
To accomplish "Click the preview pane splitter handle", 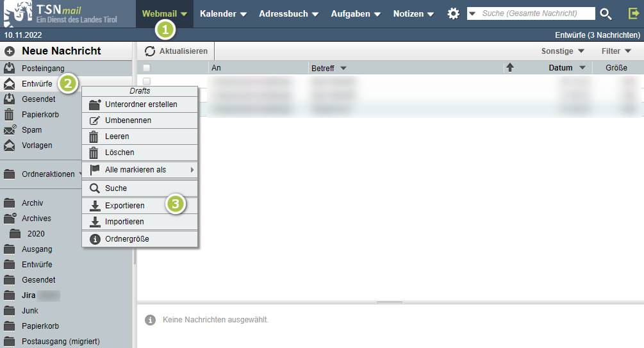I will (390, 302).
